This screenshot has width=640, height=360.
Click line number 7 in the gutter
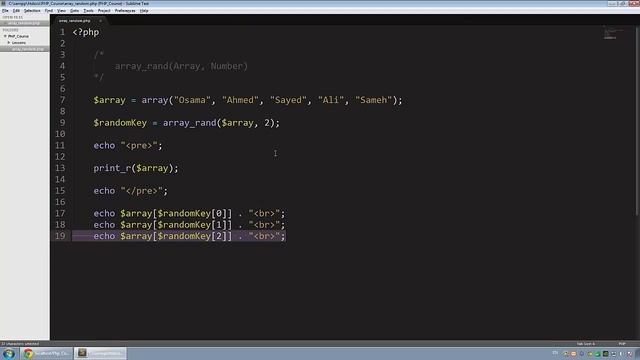coord(62,100)
